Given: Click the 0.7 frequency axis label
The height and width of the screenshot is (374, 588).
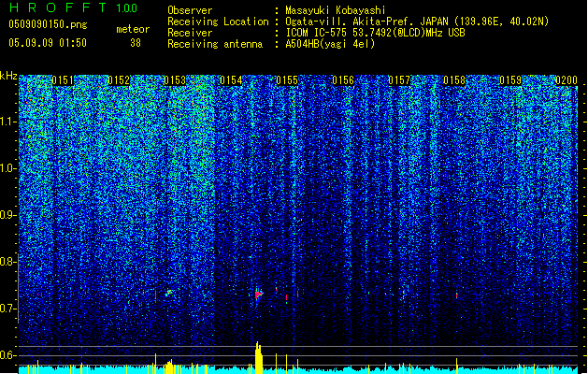Looking at the screenshot, I should (8, 309).
